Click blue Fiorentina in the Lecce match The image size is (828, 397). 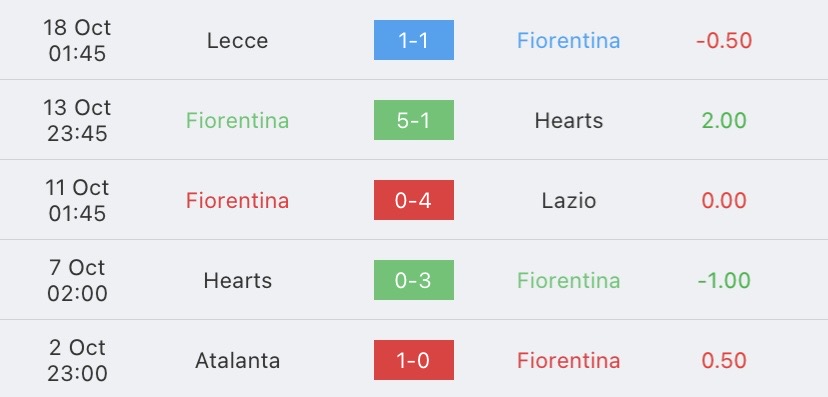pyautogui.click(x=568, y=41)
